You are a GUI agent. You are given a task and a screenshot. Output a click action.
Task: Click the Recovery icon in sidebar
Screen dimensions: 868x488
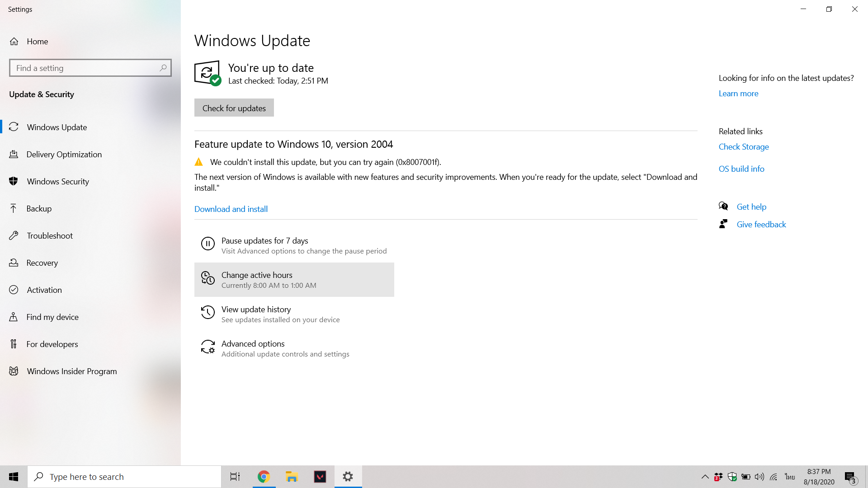[x=14, y=263]
